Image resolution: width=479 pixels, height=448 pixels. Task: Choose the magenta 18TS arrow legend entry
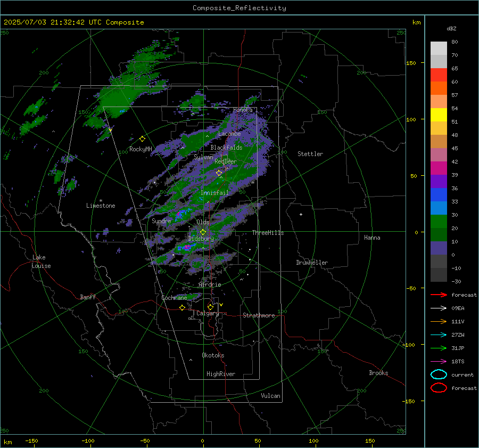[439, 362]
